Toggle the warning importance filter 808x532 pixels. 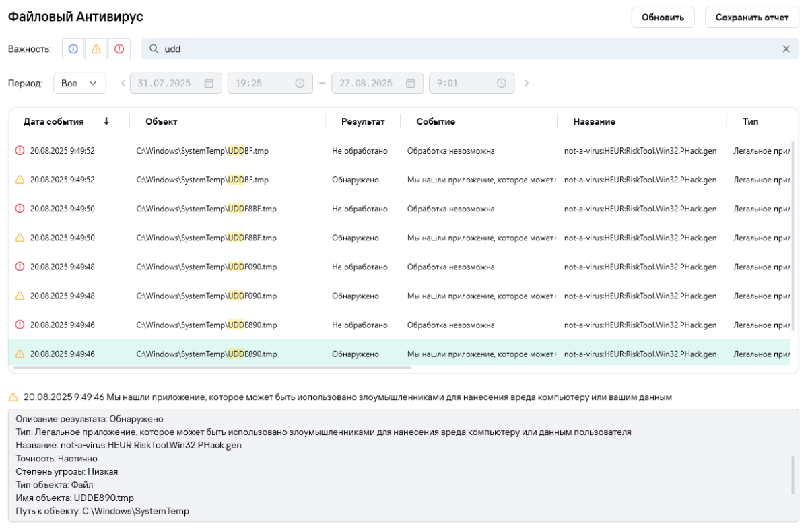pyautogui.click(x=96, y=49)
